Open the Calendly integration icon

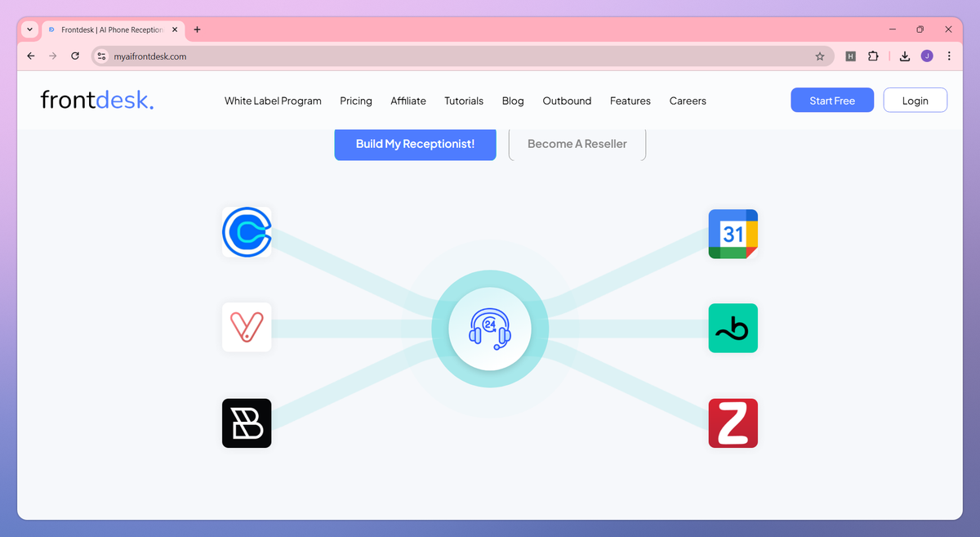click(247, 232)
